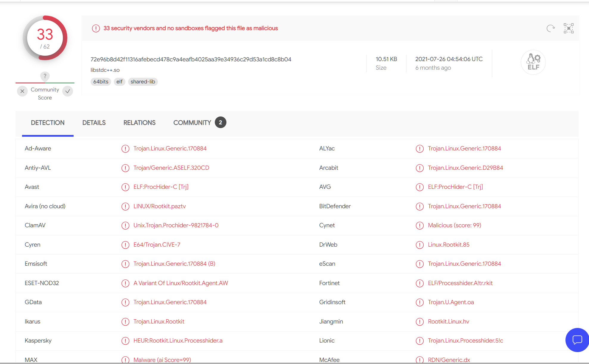
Task: Click the community score question mark icon
Action: (45, 76)
